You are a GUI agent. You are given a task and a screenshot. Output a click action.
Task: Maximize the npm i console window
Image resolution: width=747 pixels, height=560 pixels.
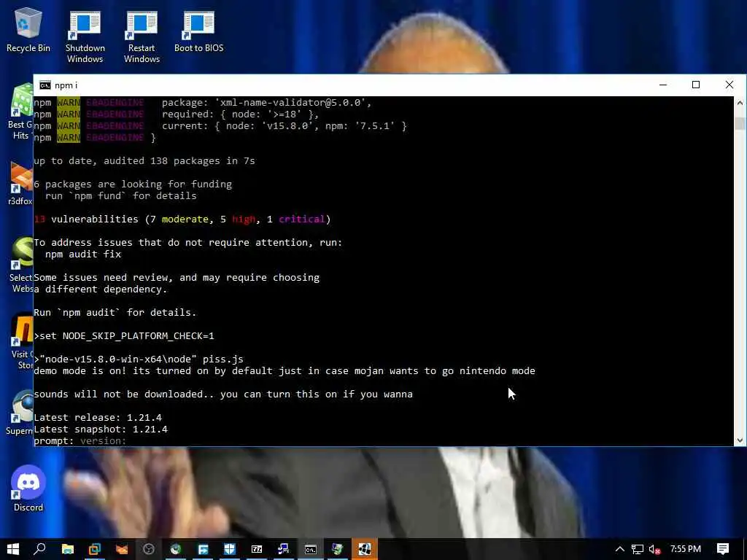[696, 85]
